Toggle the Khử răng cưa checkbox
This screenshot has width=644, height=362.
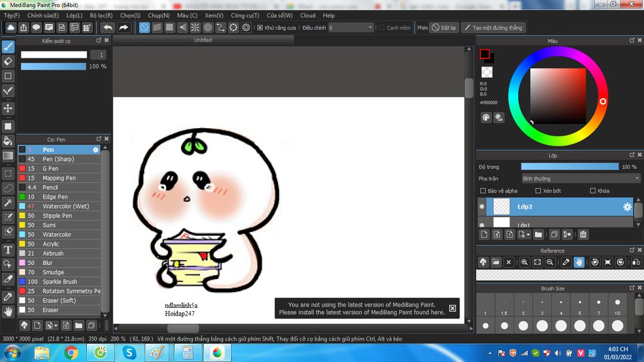(x=260, y=28)
